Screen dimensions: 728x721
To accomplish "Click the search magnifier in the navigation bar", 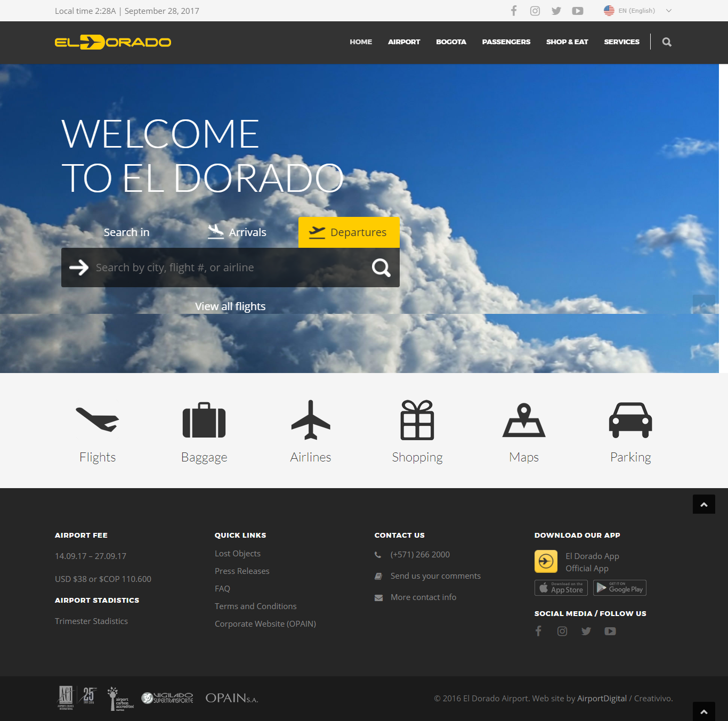I will coord(667,42).
